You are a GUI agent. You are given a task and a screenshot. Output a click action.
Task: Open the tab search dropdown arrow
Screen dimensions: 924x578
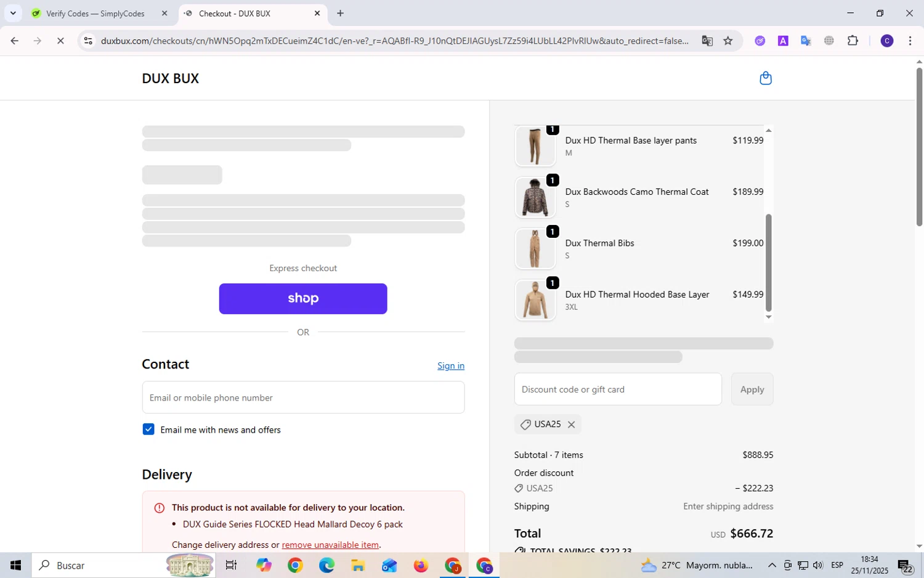(x=13, y=13)
